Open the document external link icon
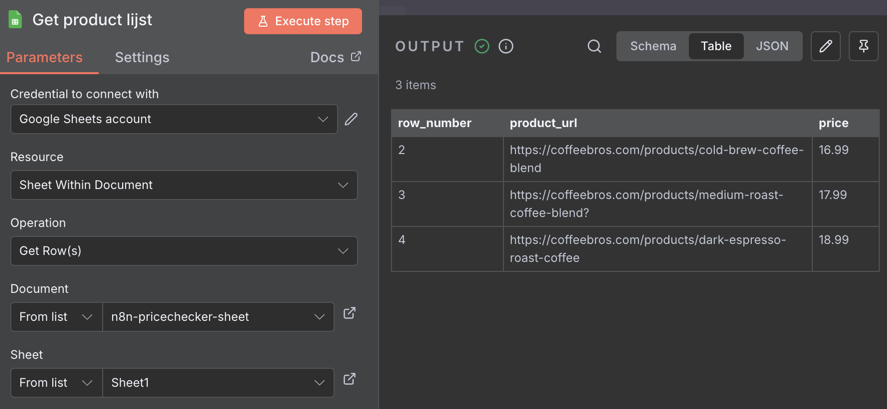 pos(349,314)
